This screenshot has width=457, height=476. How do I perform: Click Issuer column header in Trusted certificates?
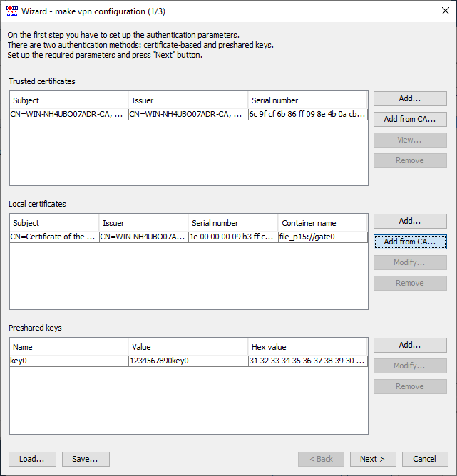(x=188, y=100)
